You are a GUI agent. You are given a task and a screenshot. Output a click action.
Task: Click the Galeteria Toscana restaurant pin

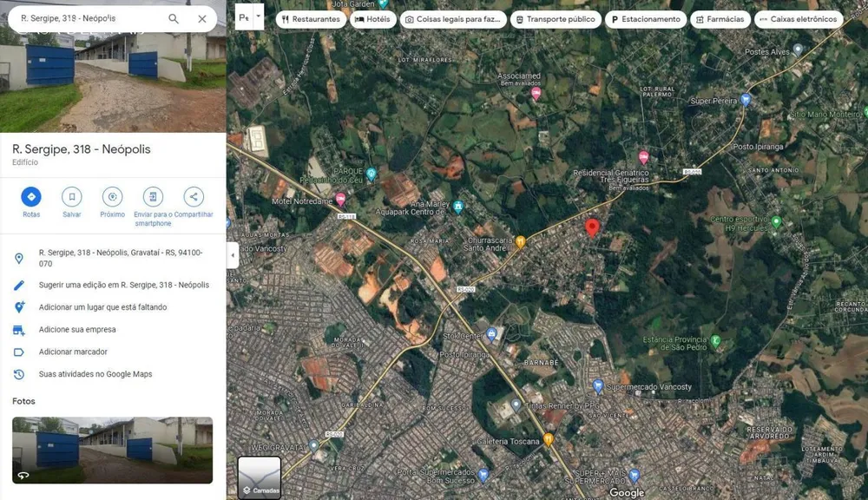pos(548,439)
